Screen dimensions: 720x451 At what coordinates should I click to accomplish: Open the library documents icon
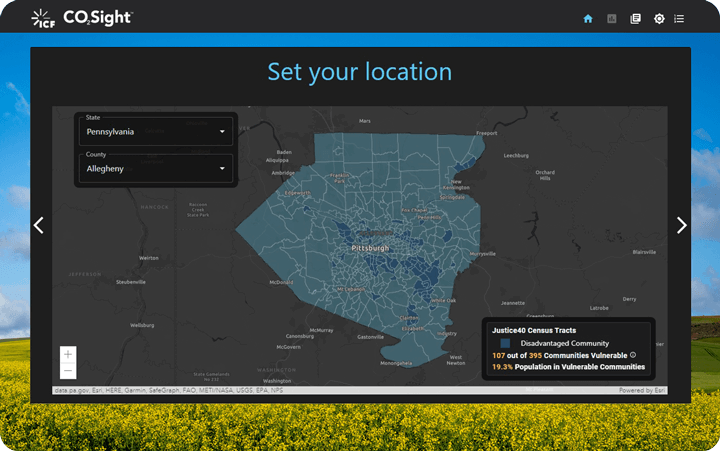[636, 18]
